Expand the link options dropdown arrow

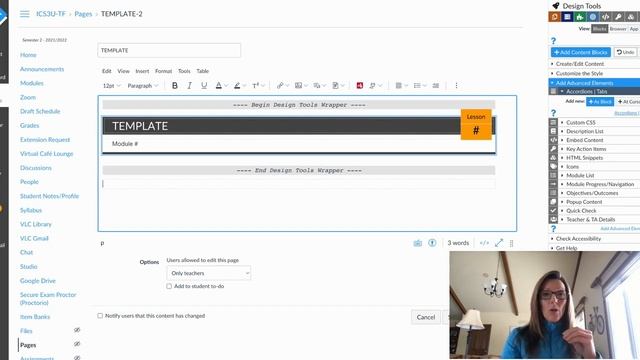pyautogui.click(x=287, y=86)
